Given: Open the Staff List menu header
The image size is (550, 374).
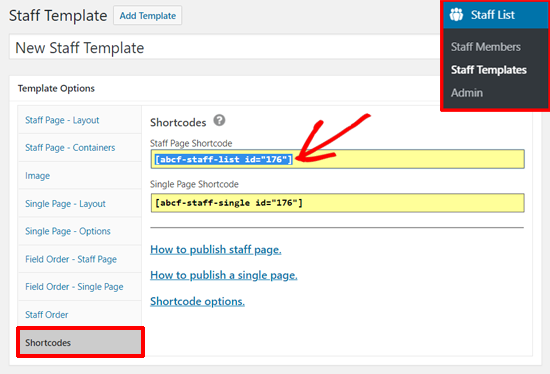Looking at the screenshot, I should coord(495,15).
